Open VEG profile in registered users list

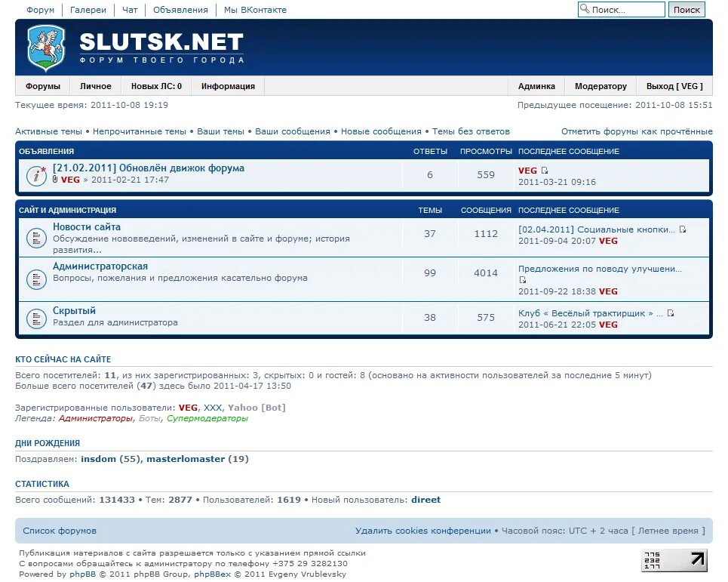(x=188, y=408)
